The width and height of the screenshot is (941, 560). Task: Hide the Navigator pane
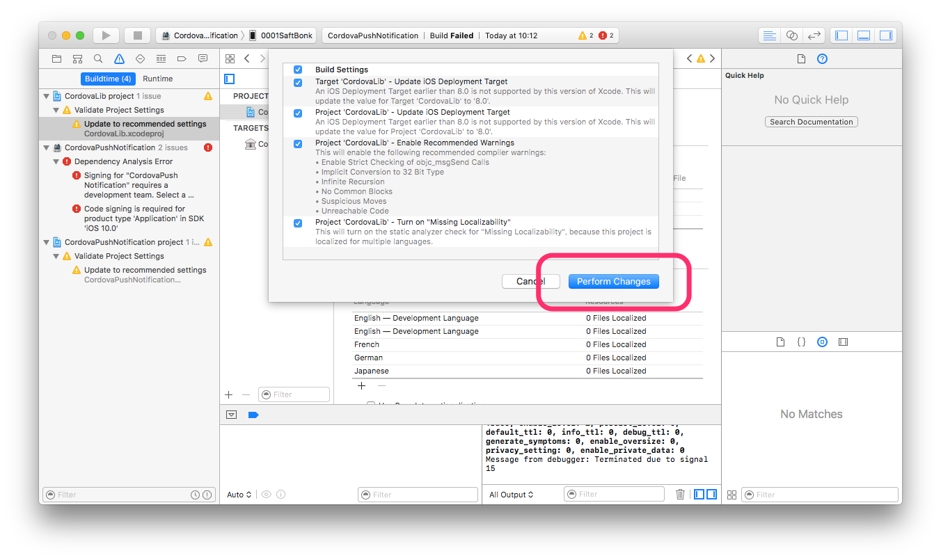841,35
